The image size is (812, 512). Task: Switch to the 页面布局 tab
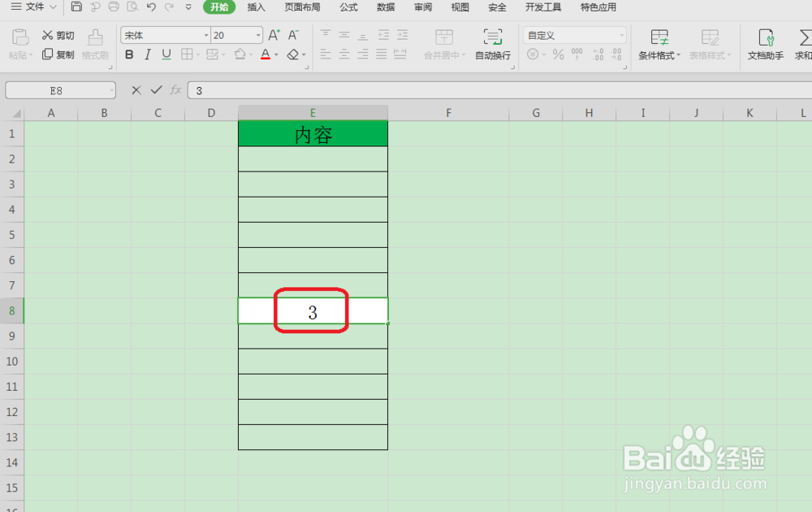(x=302, y=7)
